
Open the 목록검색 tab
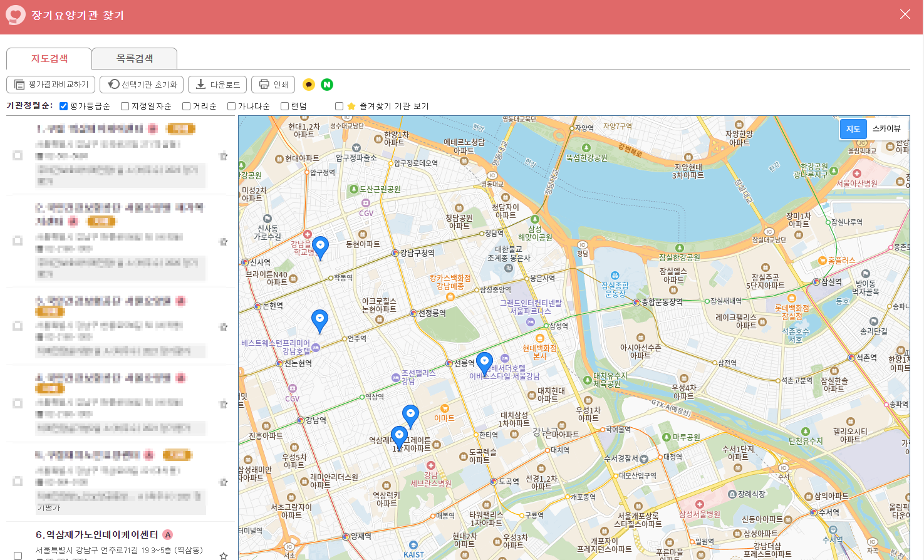[x=135, y=59]
